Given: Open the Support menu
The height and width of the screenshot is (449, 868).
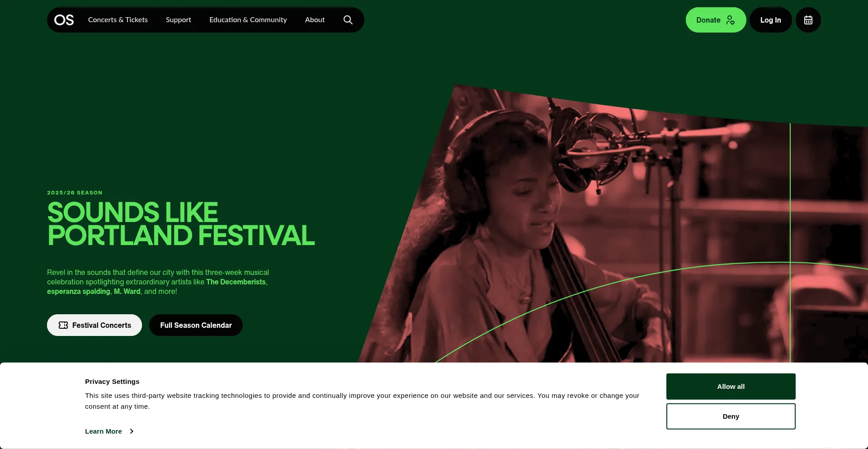Looking at the screenshot, I should 179,20.
